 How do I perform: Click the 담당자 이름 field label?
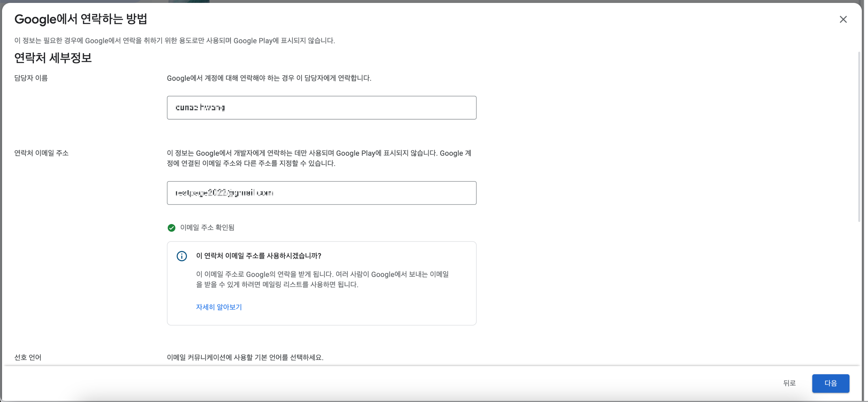[31, 78]
